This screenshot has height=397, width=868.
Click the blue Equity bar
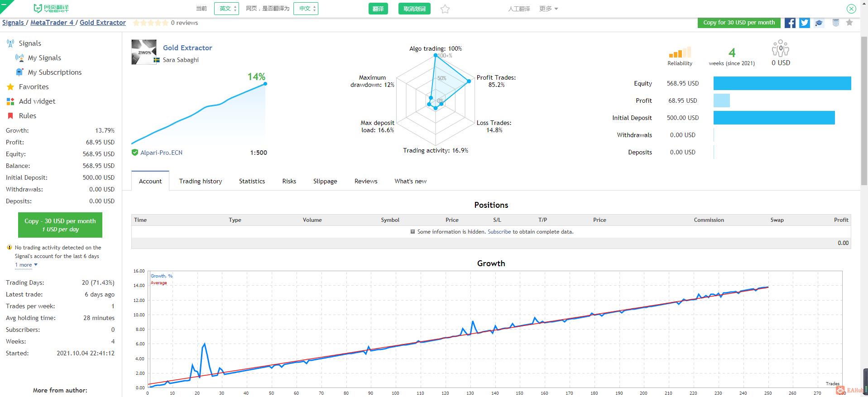click(782, 83)
